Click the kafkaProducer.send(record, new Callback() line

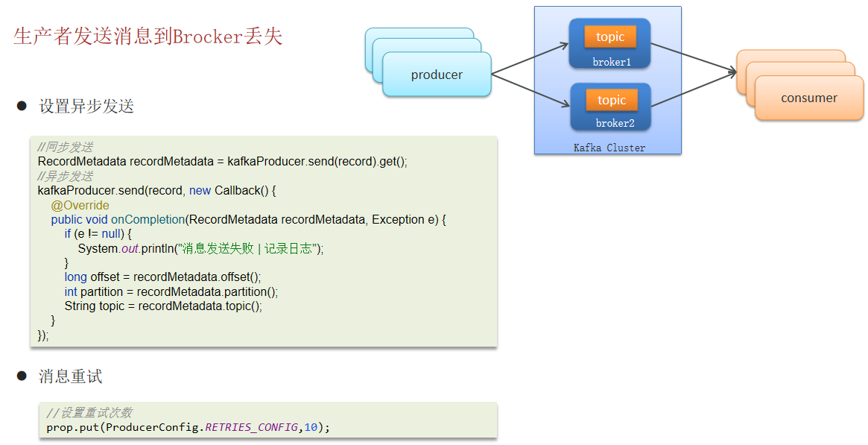coord(156,190)
